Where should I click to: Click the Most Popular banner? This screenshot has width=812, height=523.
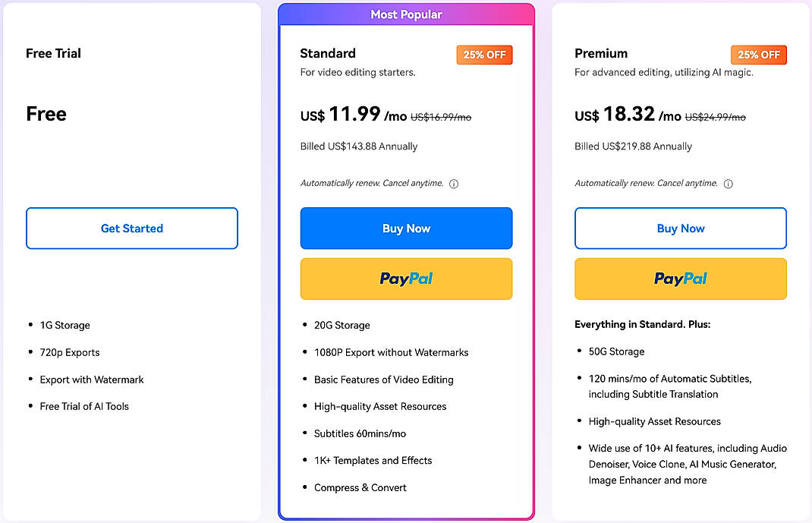pyautogui.click(x=406, y=14)
